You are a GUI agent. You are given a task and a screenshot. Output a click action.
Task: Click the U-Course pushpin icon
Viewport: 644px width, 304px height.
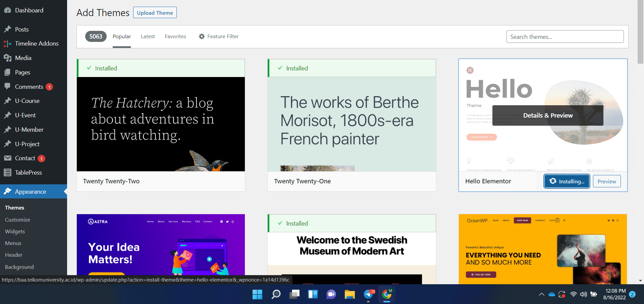(7, 101)
